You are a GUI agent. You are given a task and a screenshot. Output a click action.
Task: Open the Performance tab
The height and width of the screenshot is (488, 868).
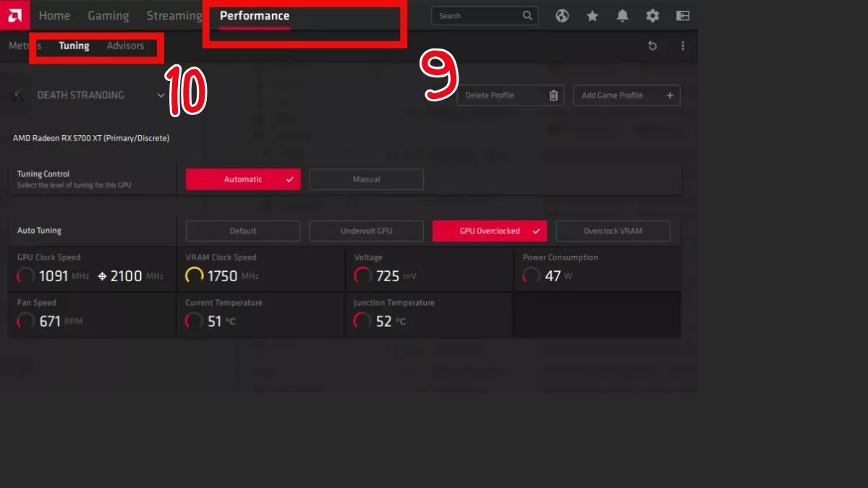point(255,15)
